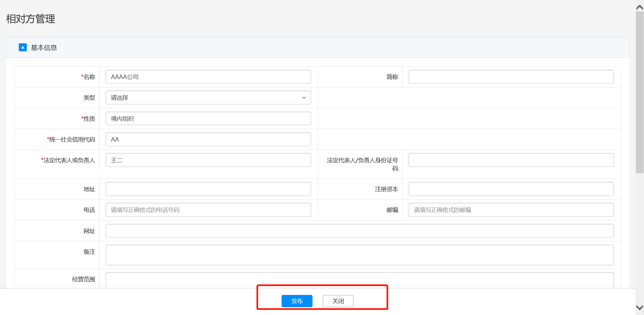
Task: Click the 地址 input field
Action: [208, 189]
